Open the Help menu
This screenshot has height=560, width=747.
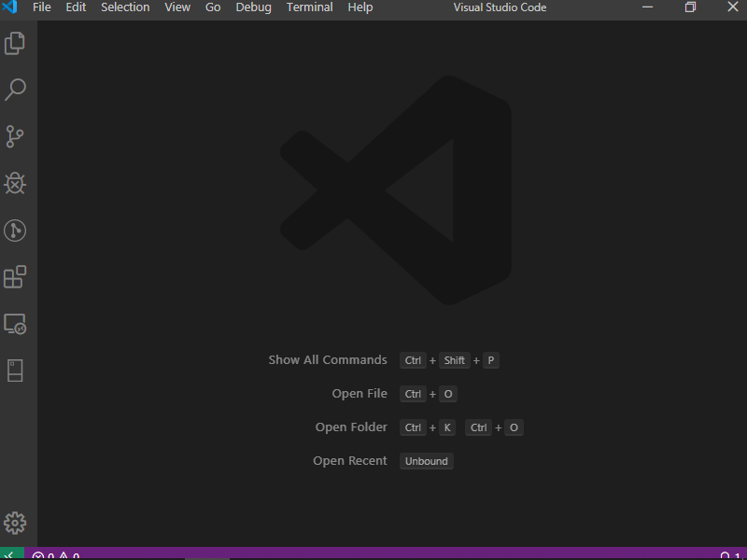[360, 7]
